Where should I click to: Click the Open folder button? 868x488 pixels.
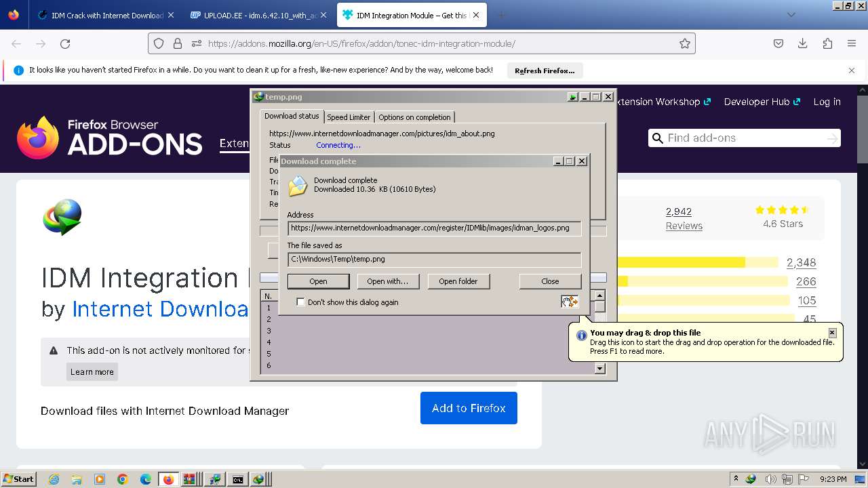(x=458, y=281)
